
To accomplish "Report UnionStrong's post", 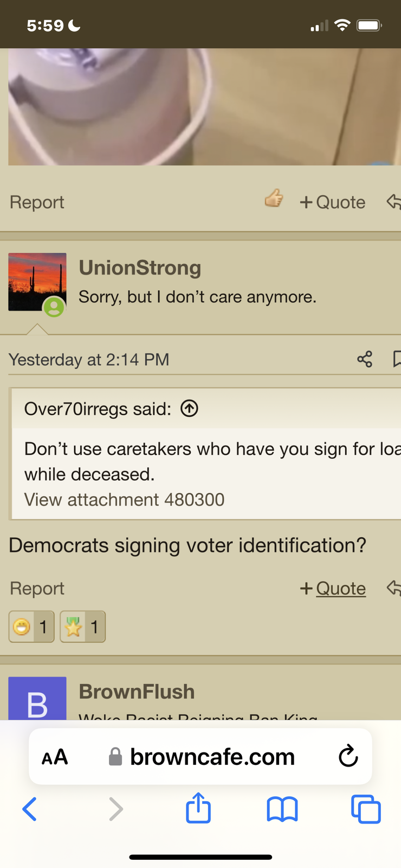I will click(x=37, y=588).
